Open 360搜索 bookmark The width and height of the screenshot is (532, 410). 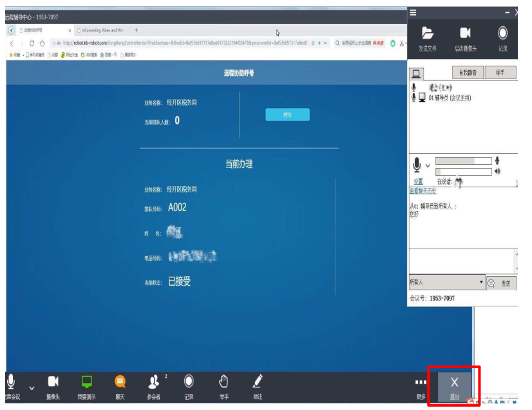point(89,55)
